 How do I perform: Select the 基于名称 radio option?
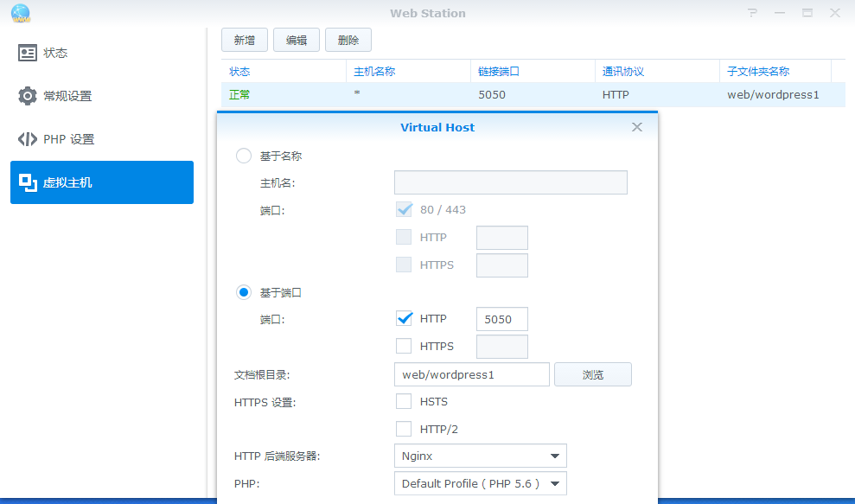[x=244, y=156]
